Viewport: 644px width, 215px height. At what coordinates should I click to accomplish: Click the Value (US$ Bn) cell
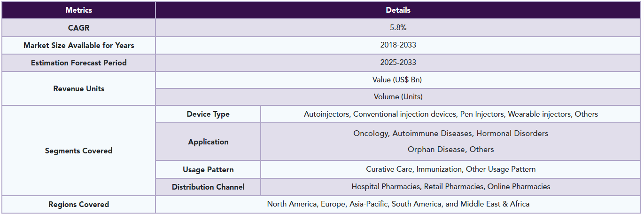pos(398,80)
